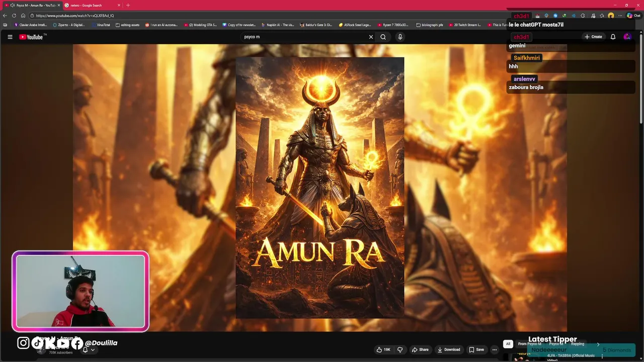Start voice search with the microphone

400,37
